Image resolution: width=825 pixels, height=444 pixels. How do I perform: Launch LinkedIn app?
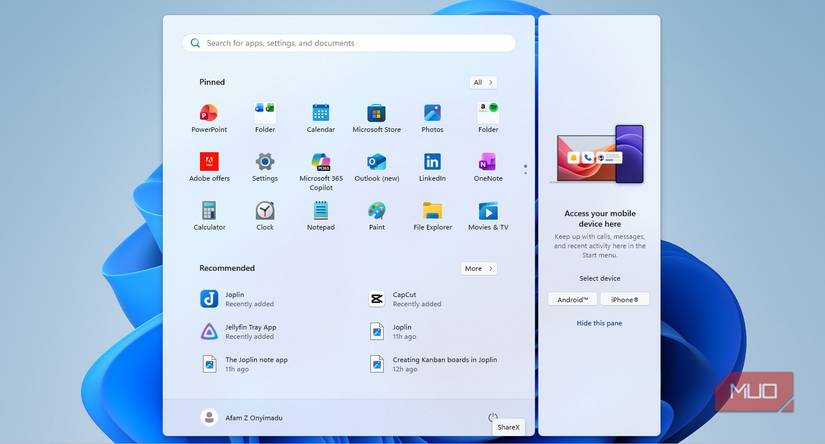pyautogui.click(x=432, y=167)
